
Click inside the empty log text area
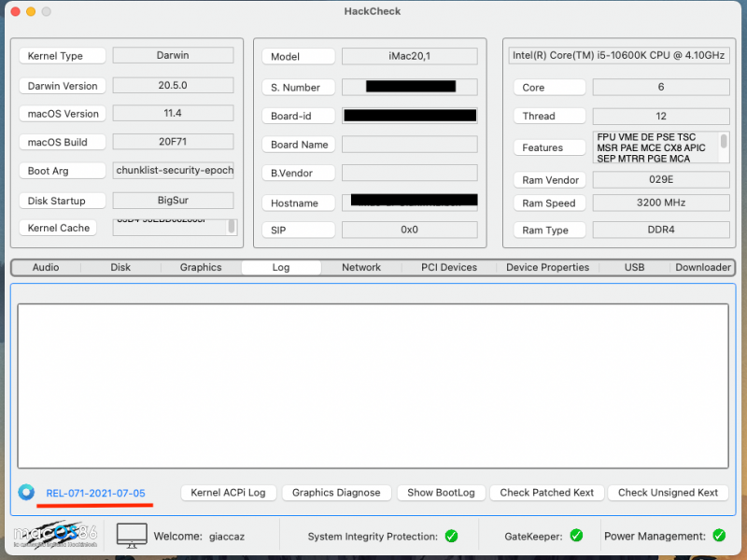pyautogui.click(x=373, y=385)
